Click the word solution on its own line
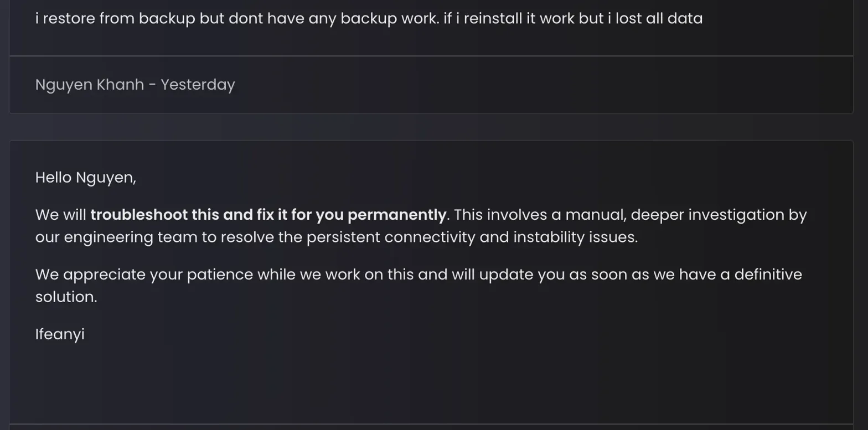 [65, 297]
